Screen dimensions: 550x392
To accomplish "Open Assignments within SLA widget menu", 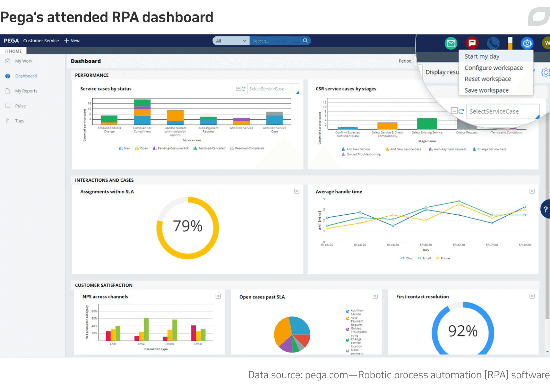I will coord(297,191).
